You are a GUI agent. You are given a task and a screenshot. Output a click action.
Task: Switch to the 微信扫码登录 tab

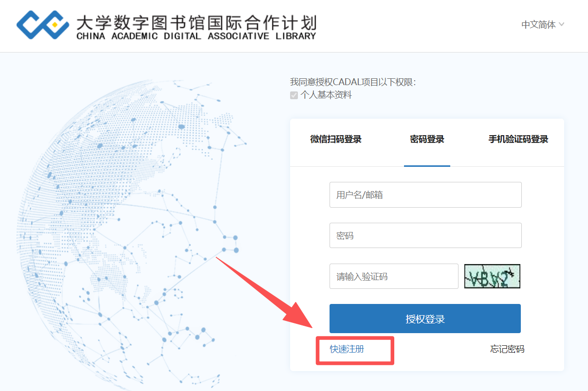(336, 140)
